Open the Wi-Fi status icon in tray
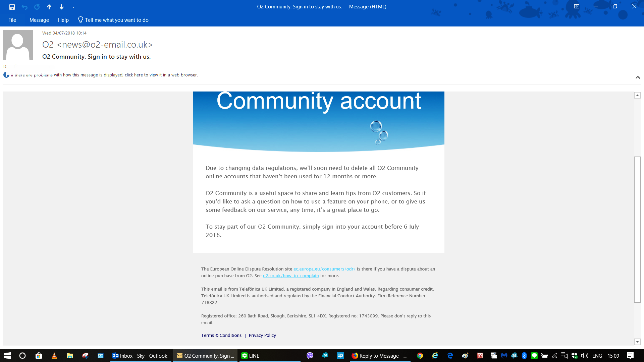The height and width of the screenshot is (362, 644). [554, 356]
